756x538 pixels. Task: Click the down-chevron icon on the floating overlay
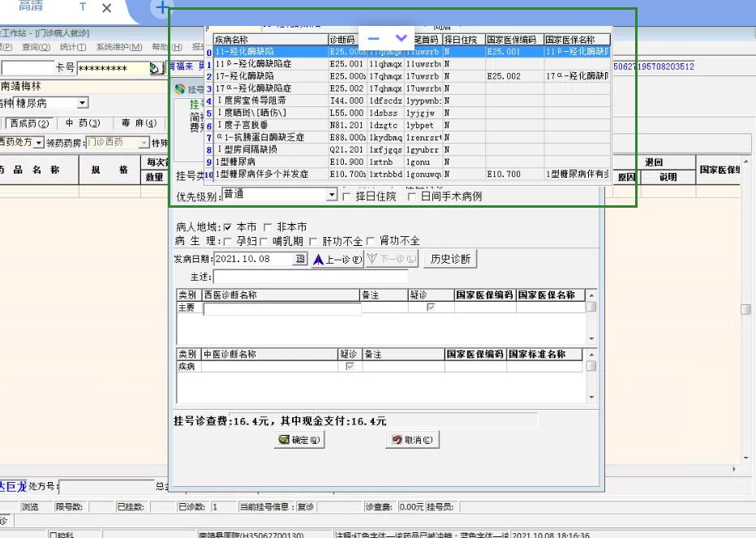point(402,38)
